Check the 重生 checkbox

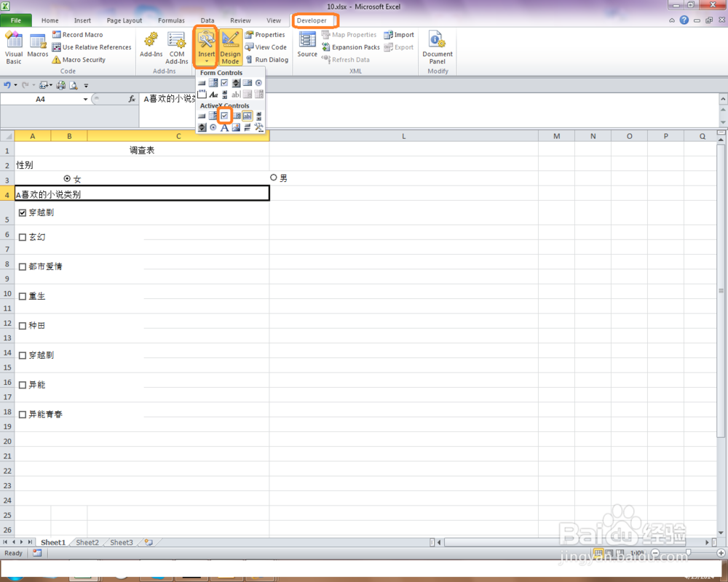(x=23, y=296)
